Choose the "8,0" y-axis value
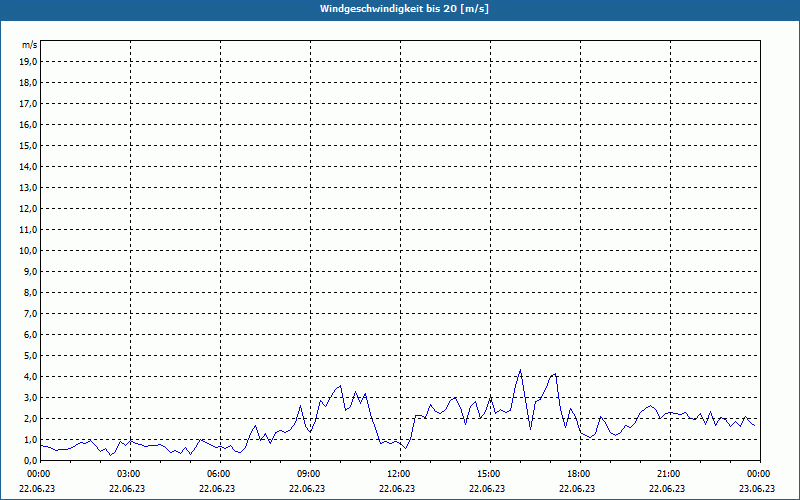This screenshot has width=800, height=500. 30,292
